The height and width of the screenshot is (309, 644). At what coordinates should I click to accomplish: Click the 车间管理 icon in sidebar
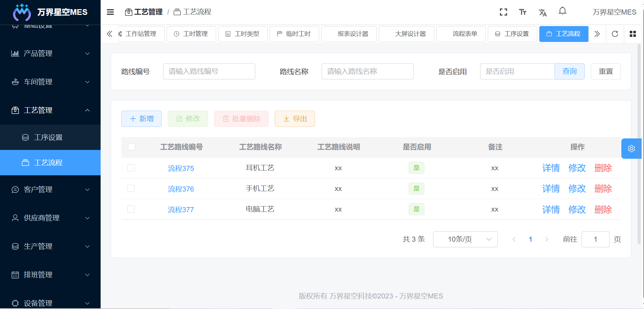pyautogui.click(x=15, y=82)
